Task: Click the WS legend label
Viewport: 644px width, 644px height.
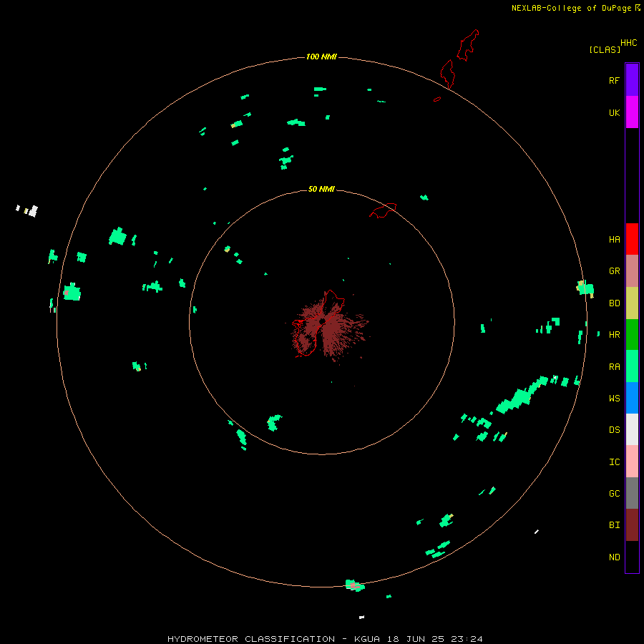Action: coord(614,398)
